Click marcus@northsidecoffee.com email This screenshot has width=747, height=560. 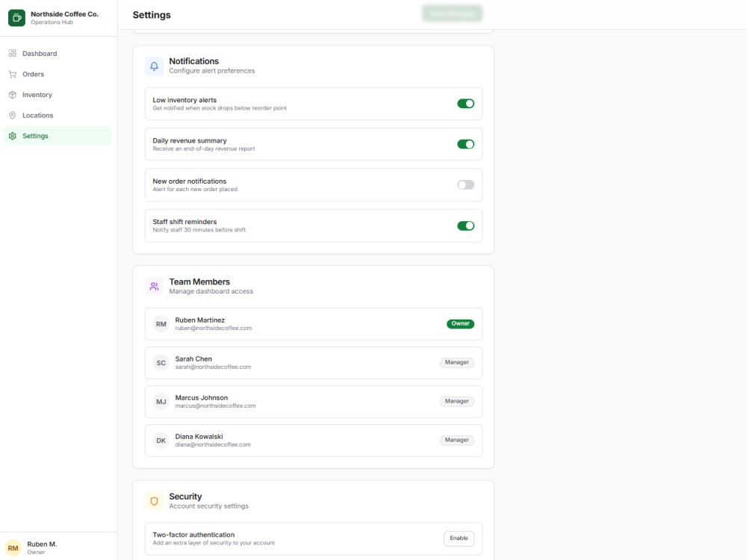[215, 405]
